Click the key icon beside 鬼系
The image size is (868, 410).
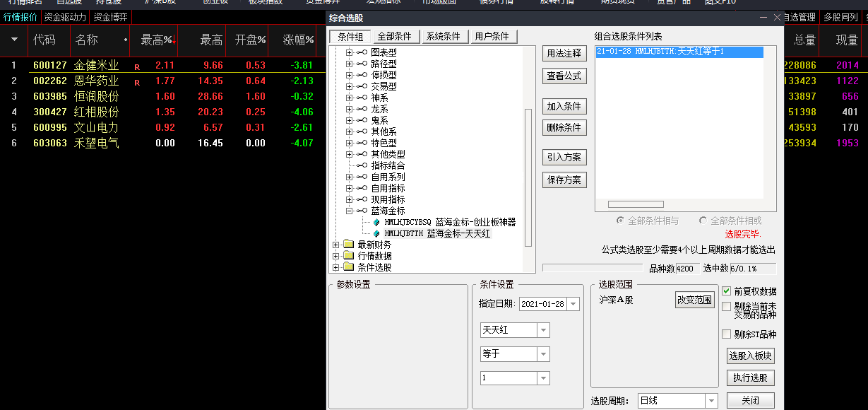coord(362,120)
